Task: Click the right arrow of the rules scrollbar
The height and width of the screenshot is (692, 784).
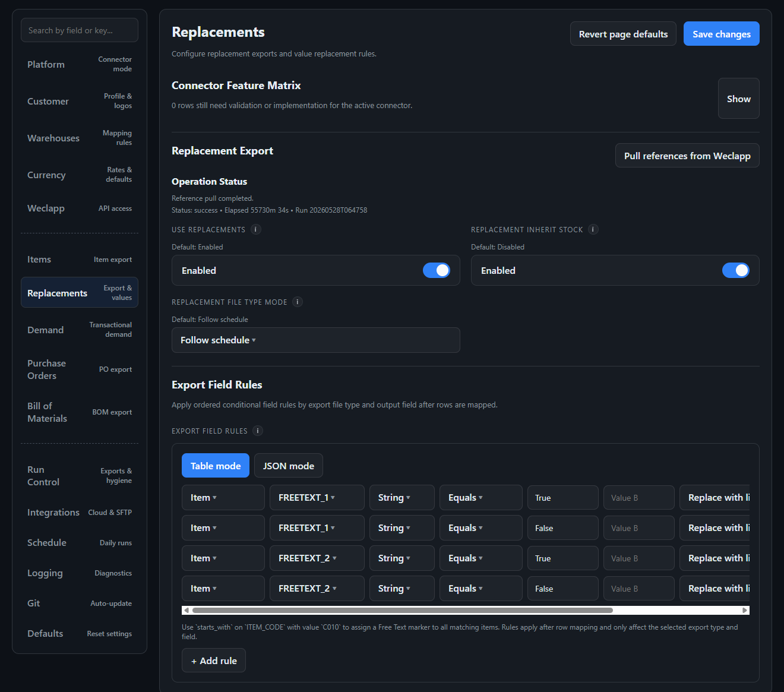Action: 745,610
